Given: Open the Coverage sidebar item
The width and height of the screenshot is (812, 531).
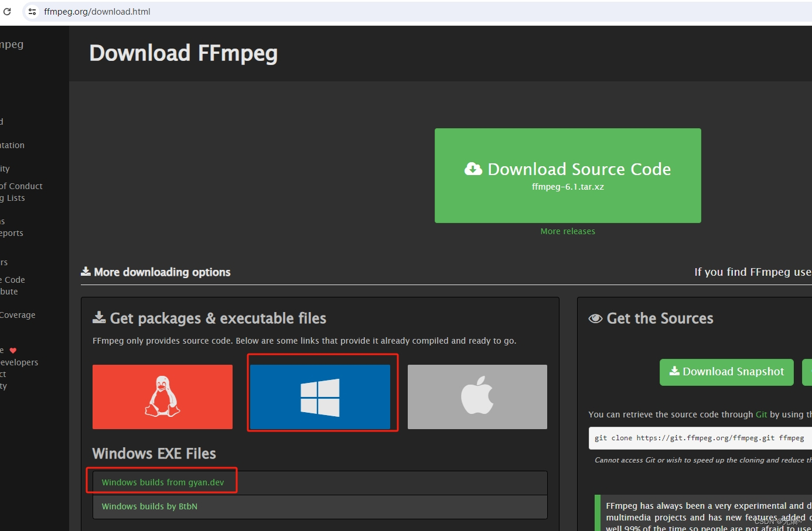Looking at the screenshot, I should (x=18, y=315).
